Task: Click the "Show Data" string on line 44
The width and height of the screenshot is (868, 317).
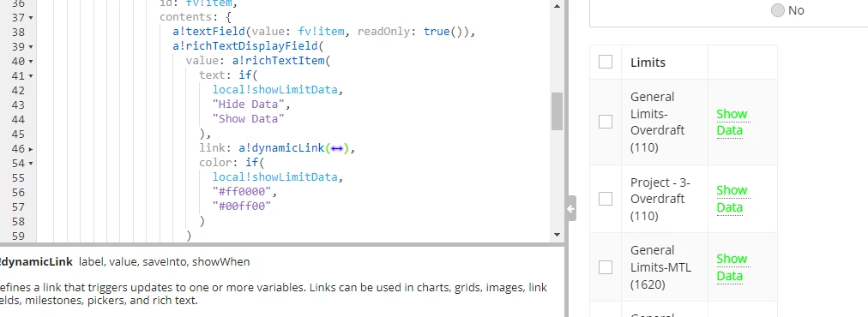Action: (248, 118)
